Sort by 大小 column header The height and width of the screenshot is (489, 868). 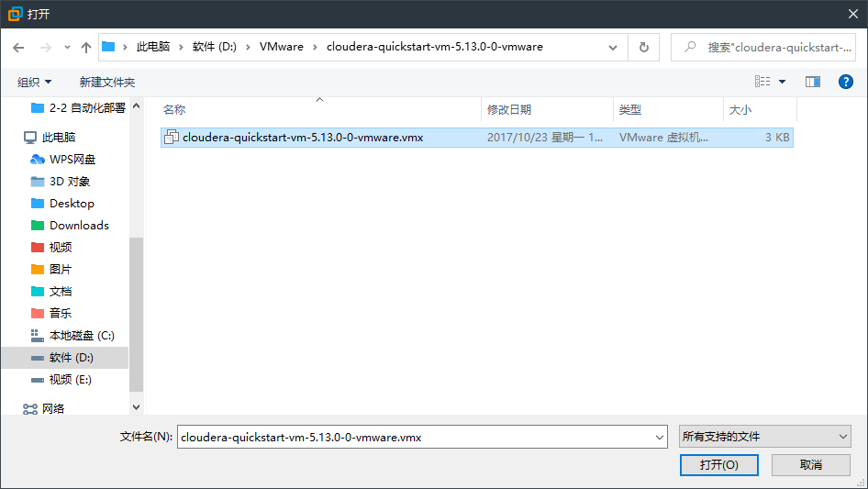740,110
